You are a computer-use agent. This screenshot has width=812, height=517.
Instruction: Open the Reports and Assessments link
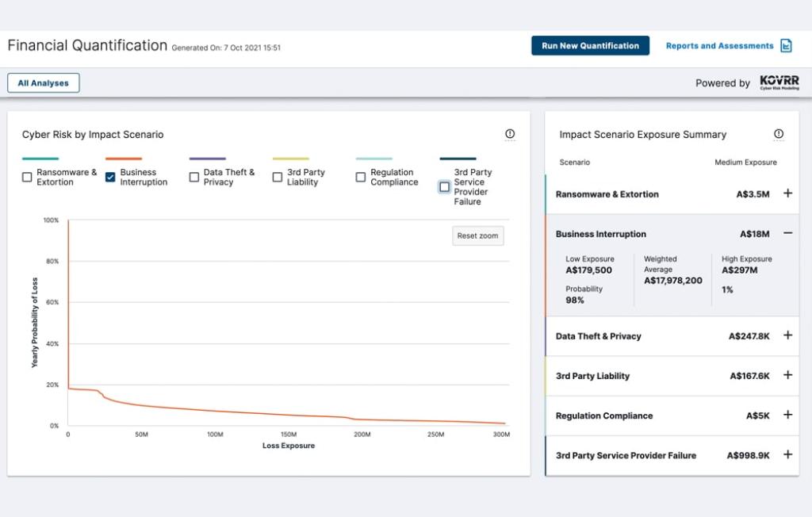(x=719, y=46)
